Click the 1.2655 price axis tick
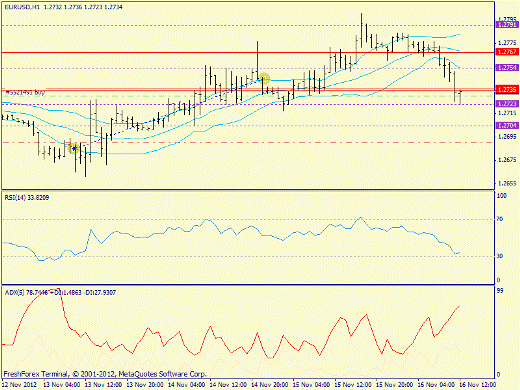 coord(507,183)
